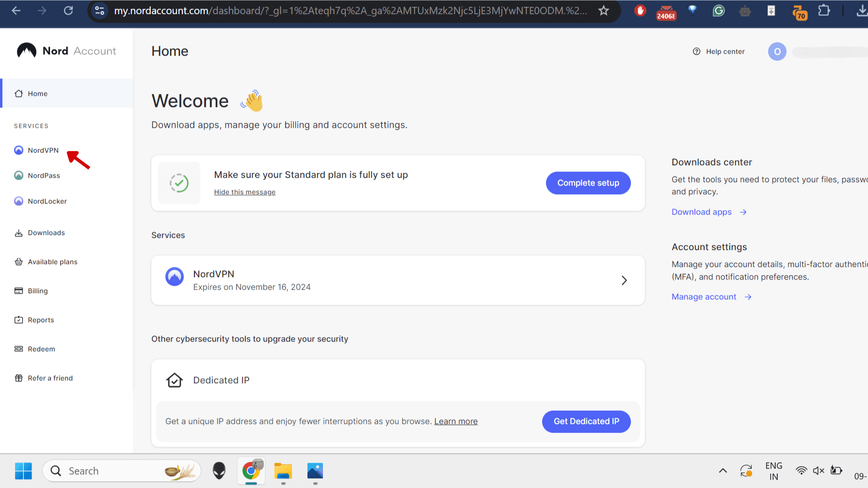868x488 pixels.
Task: Open Available plans in sidebar
Action: click(x=46, y=262)
